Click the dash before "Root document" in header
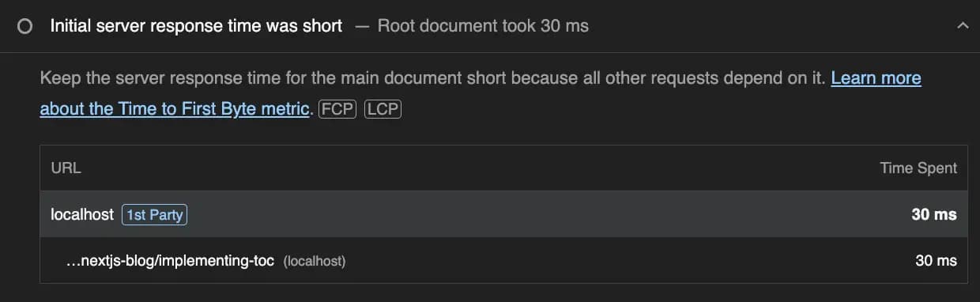The image size is (980, 302). 362,26
